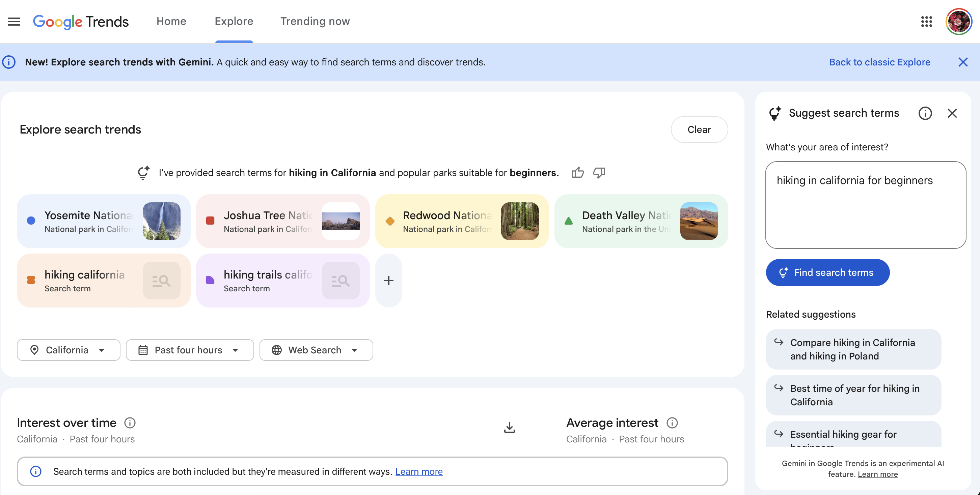Download the Interest over time data
The width and height of the screenshot is (980, 495).
pos(509,427)
